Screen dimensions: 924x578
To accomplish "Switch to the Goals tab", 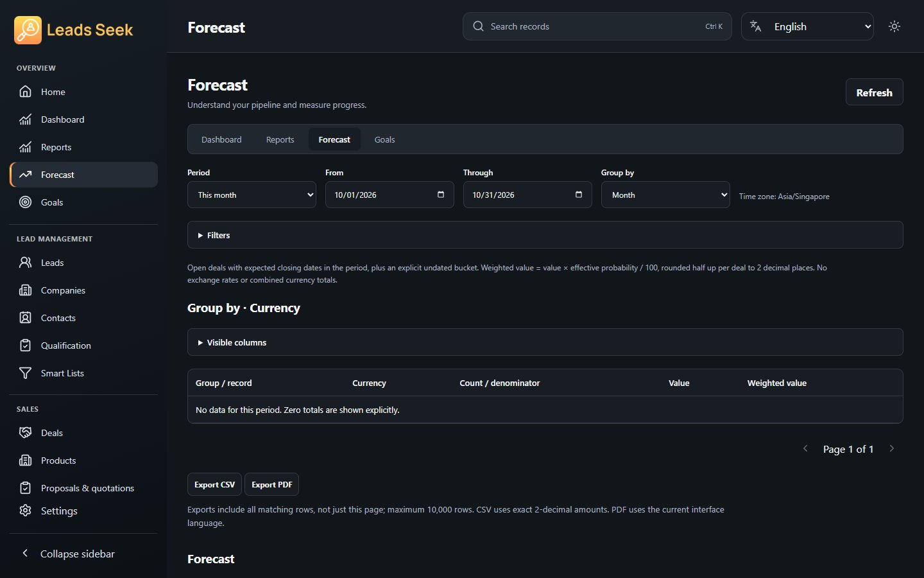I will click(384, 139).
